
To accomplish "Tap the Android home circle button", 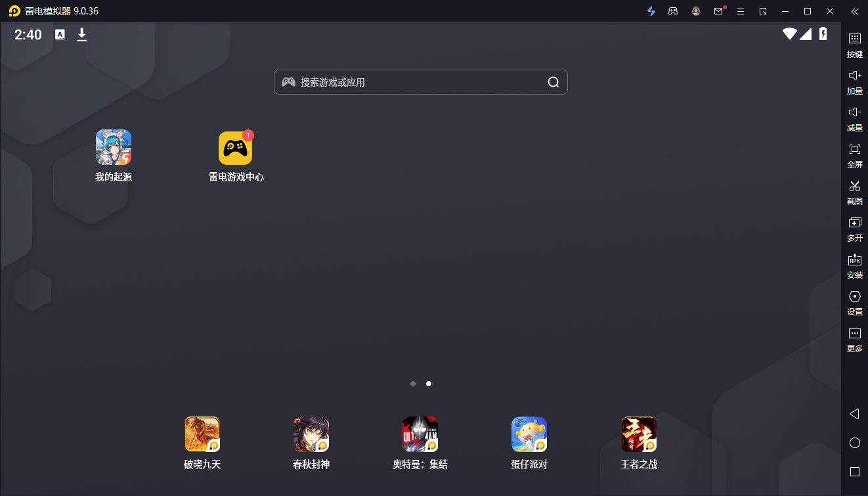I will point(855,443).
